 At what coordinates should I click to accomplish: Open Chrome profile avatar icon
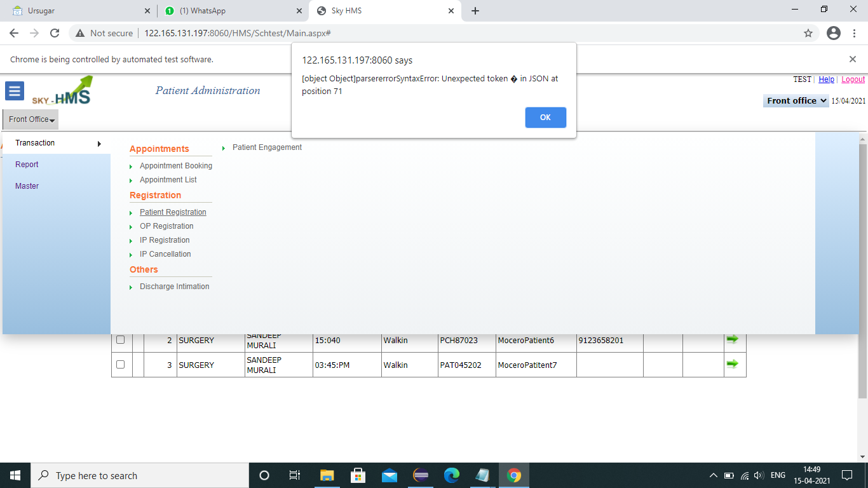tap(834, 33)
